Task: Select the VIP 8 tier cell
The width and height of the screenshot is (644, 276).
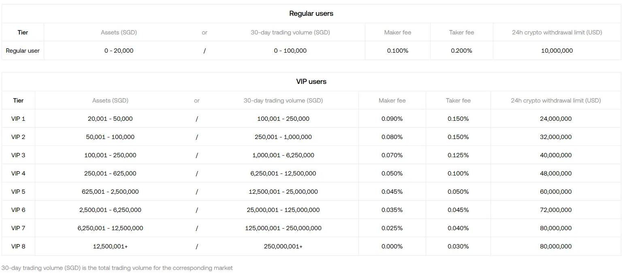Action: pos(18,246)
